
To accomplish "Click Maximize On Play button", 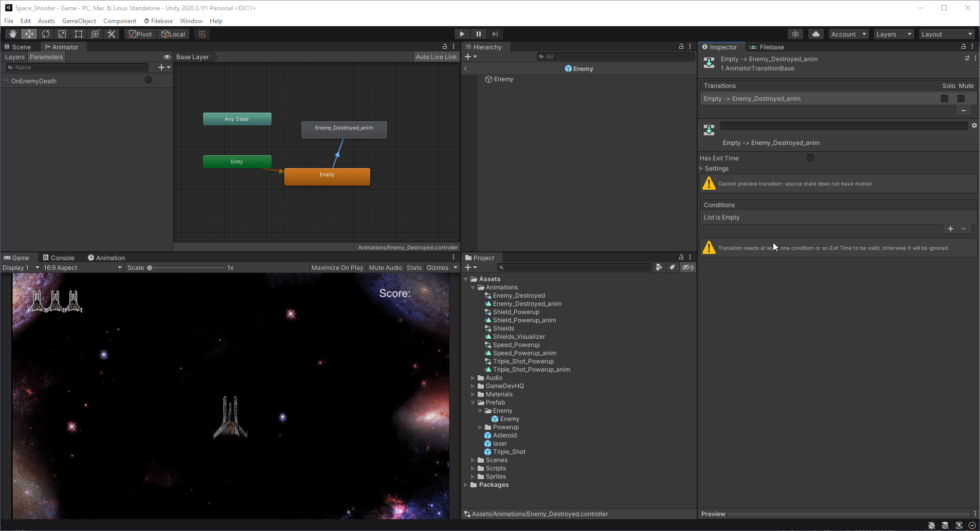I will (337, 267).
